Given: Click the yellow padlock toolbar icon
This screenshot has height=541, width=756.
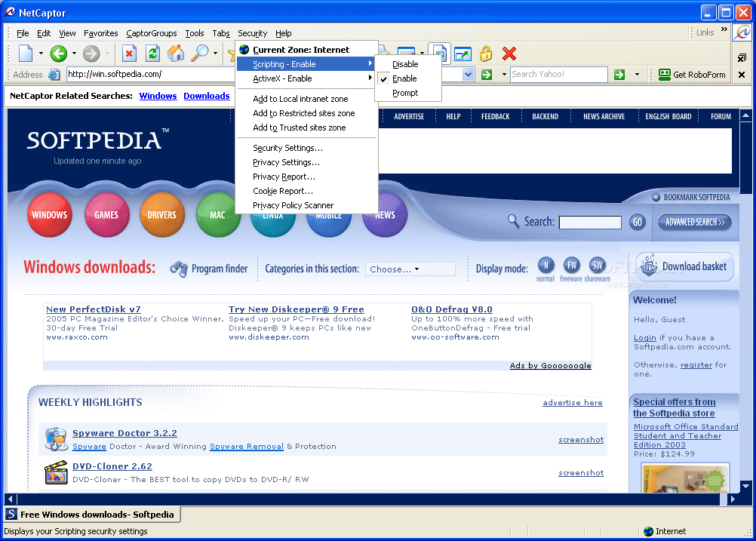Looking at the screenshot, I should [486, 53].
